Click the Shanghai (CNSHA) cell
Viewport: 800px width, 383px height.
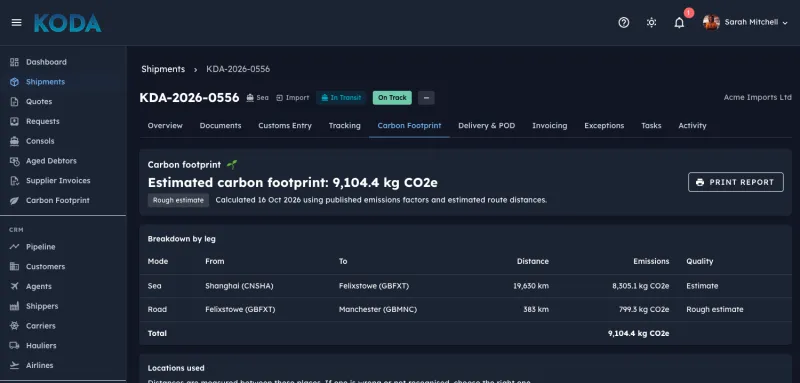click(239, 286)
